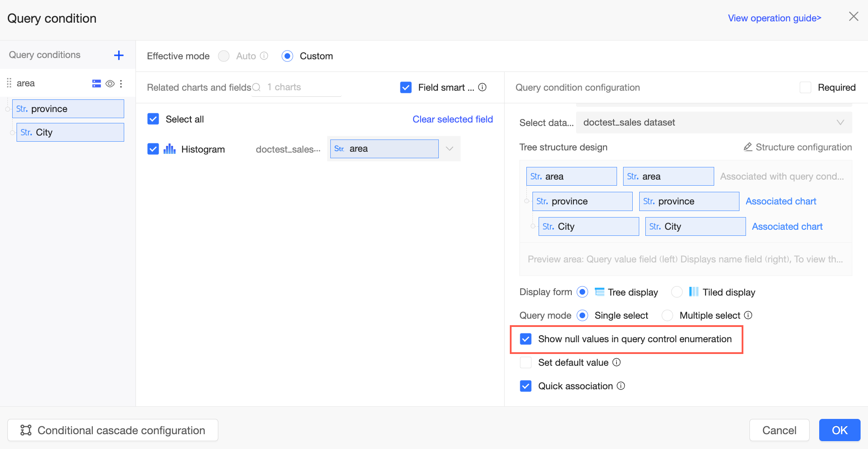The height and width of the screenshot is (449, 868).
Task: Confirm with the OK button
Action: 840,430
